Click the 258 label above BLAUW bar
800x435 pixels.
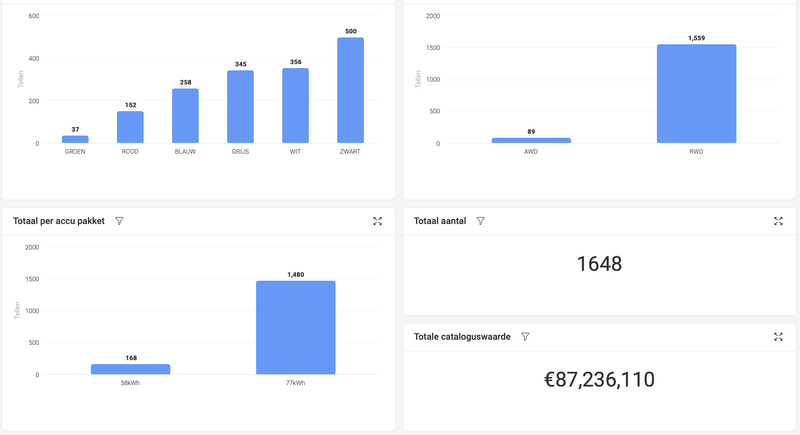pyautogui.click(x=186, y=82)
